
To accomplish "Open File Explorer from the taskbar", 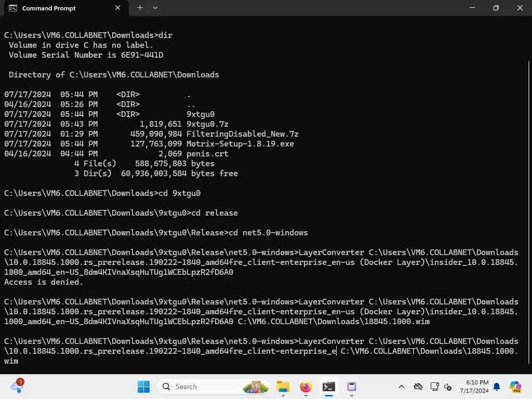I will point(283,387).
